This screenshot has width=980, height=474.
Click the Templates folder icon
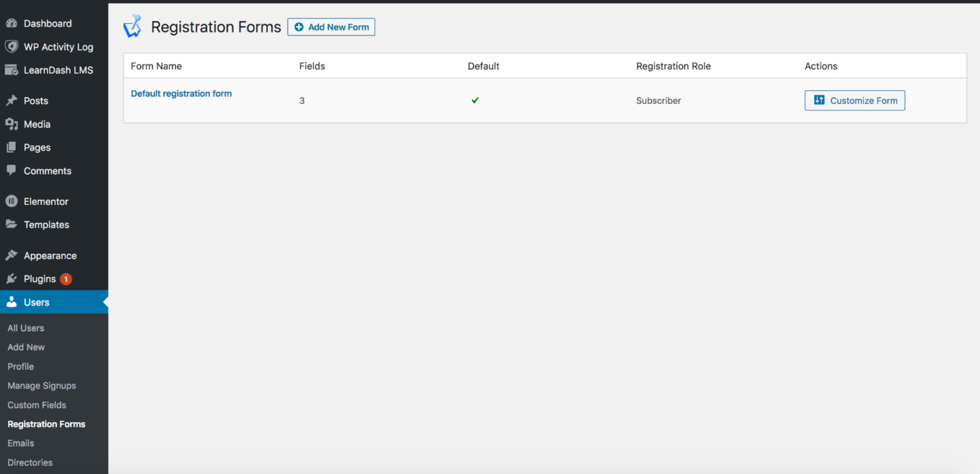coord(13,225)
